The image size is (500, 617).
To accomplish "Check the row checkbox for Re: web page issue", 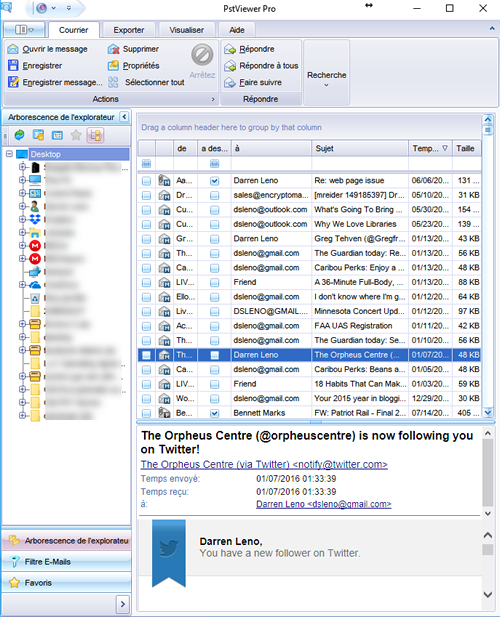I will 146,181.
